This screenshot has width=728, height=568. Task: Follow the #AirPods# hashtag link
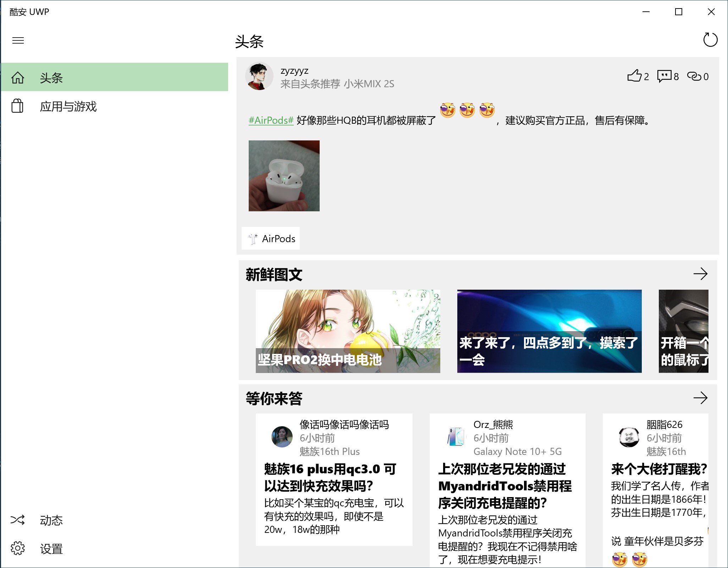[271, 121]
